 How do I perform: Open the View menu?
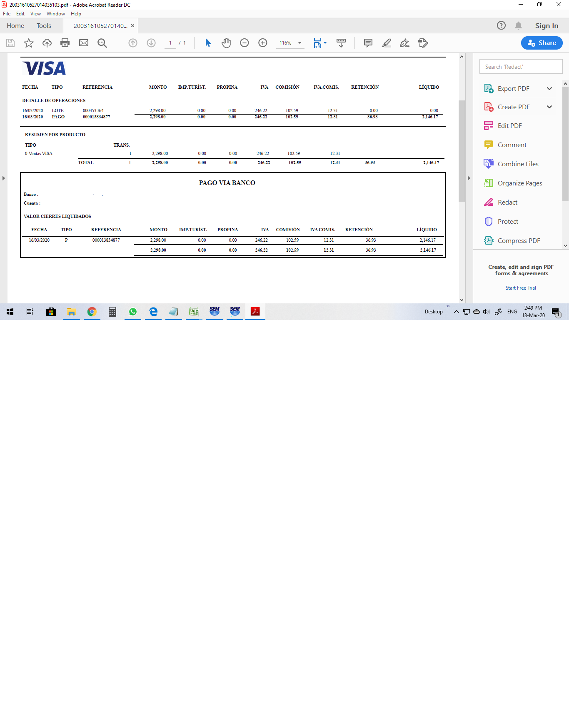tap(35, 14)
